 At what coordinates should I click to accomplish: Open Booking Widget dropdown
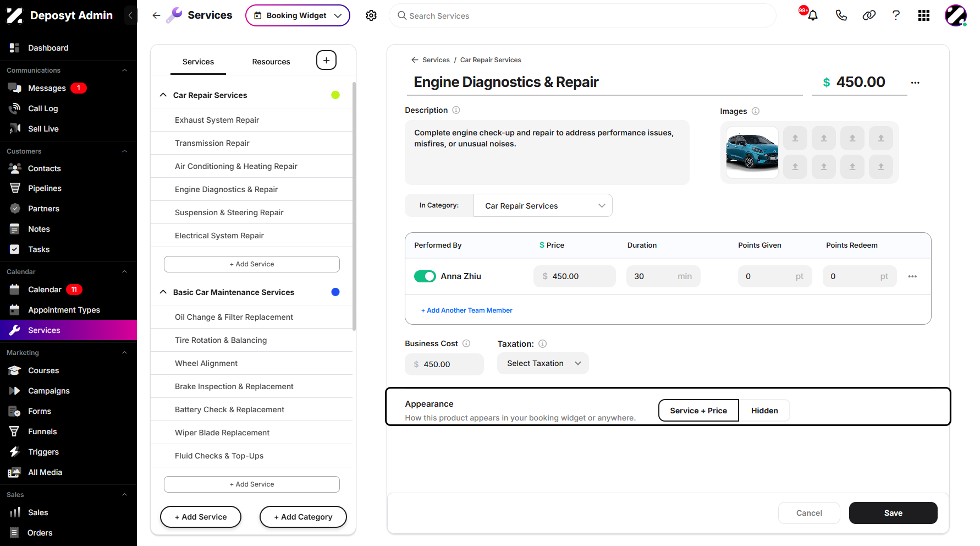click(298, 15)
